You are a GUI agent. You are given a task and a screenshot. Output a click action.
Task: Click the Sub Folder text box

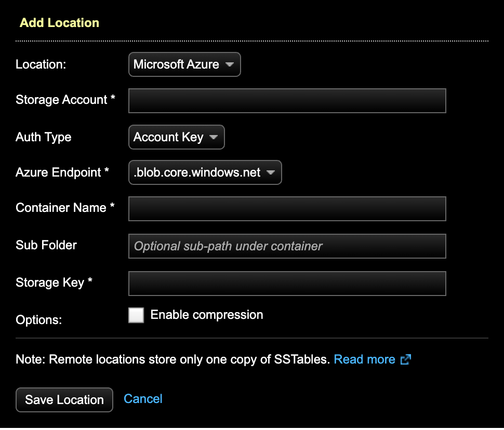287,246
